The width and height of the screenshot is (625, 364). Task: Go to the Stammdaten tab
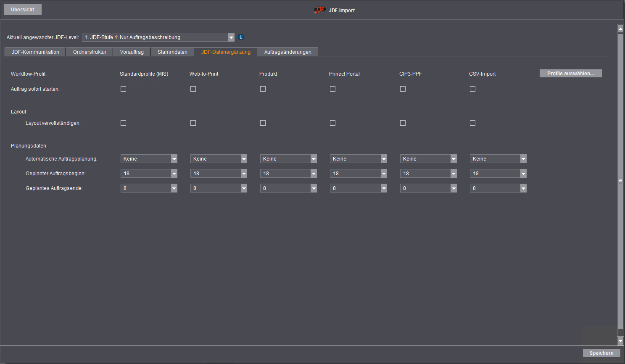click(x=172, y=52)
